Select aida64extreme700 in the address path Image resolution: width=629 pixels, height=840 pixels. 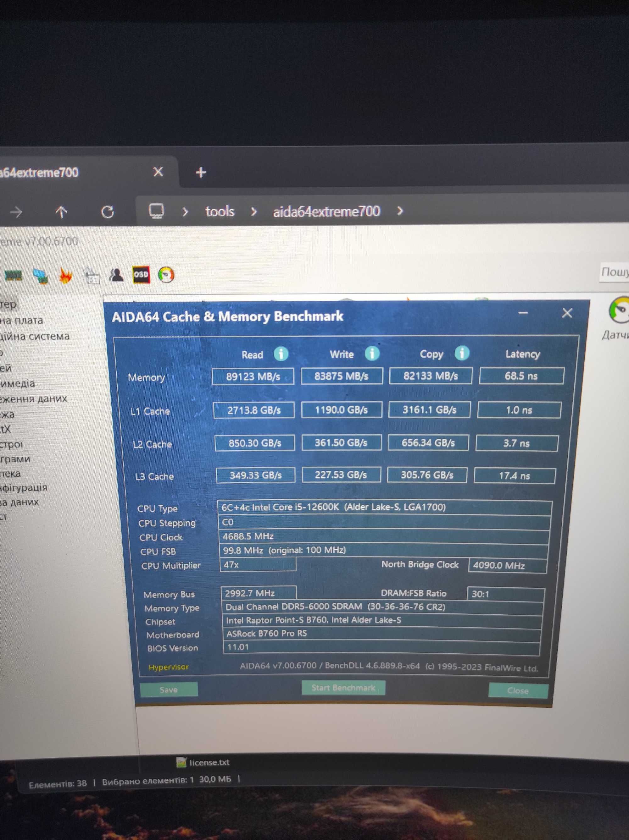(x=326, y=211)
